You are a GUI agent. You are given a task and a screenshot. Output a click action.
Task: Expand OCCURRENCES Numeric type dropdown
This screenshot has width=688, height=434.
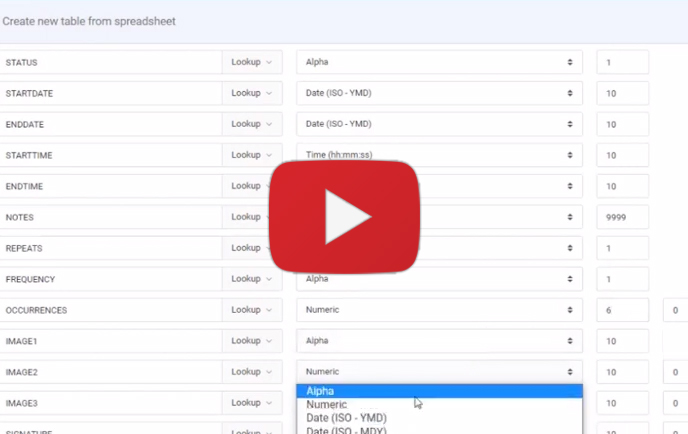(x=439, y=310)
